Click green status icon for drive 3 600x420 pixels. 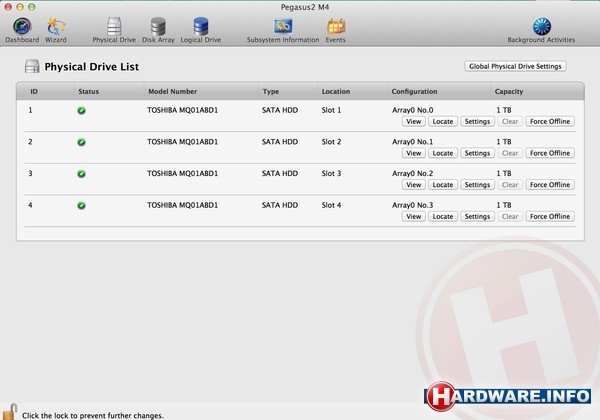tap(81, 174)
